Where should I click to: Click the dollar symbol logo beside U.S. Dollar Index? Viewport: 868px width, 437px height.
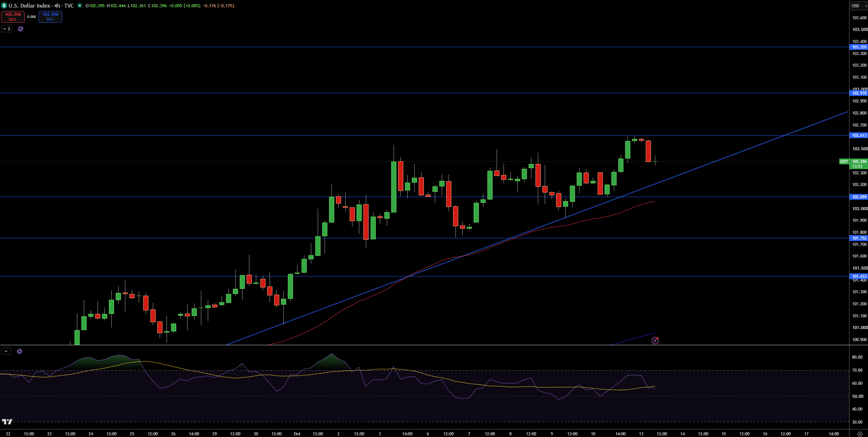tap(4, 6)
